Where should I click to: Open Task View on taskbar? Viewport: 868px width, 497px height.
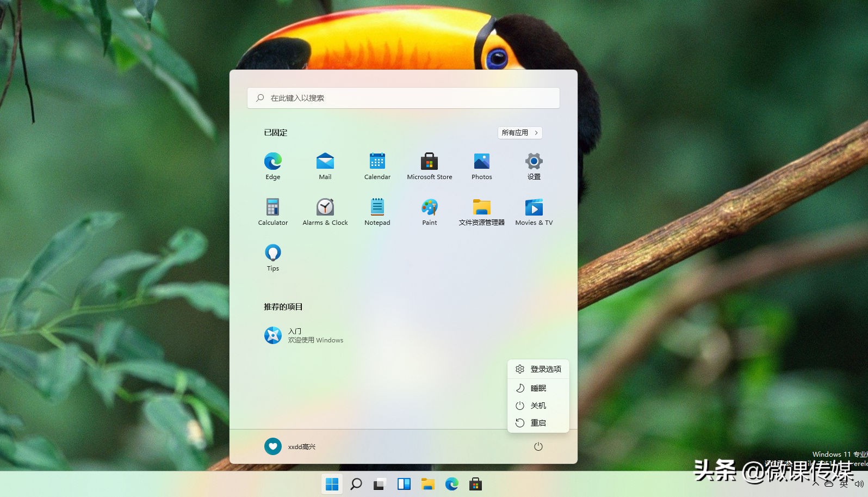point(380,484)
